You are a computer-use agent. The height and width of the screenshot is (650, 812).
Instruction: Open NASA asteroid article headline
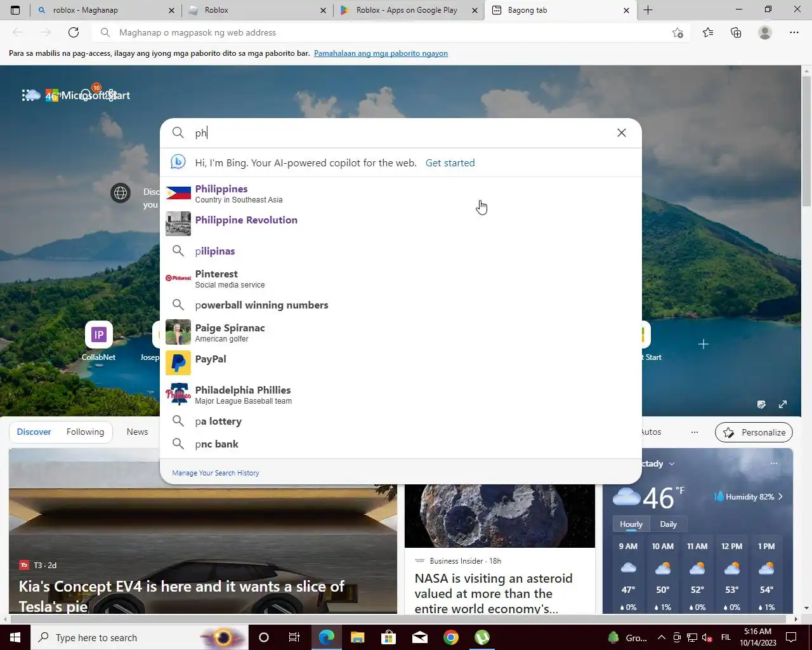click(494, 594)
